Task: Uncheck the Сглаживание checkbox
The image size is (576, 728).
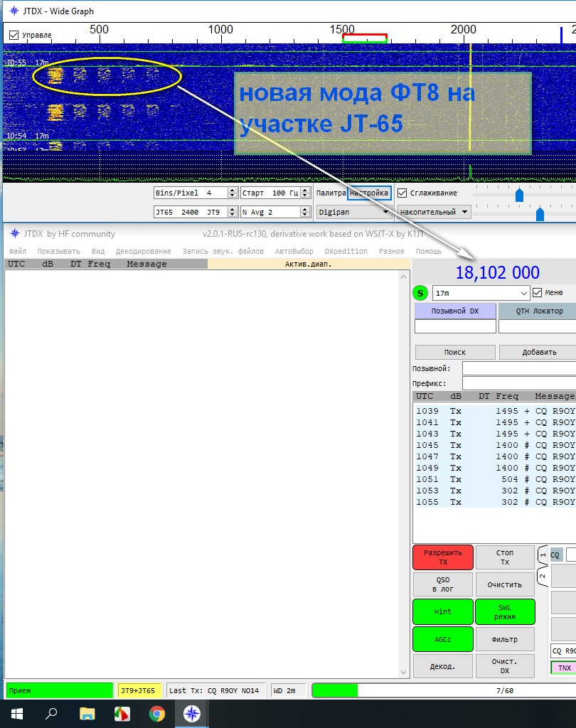Action: 402,193
